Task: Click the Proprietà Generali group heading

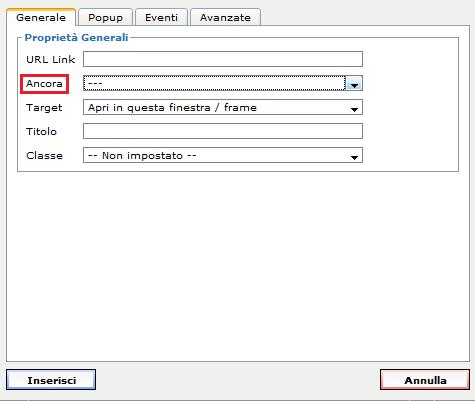Action: (x=76, y=37)
